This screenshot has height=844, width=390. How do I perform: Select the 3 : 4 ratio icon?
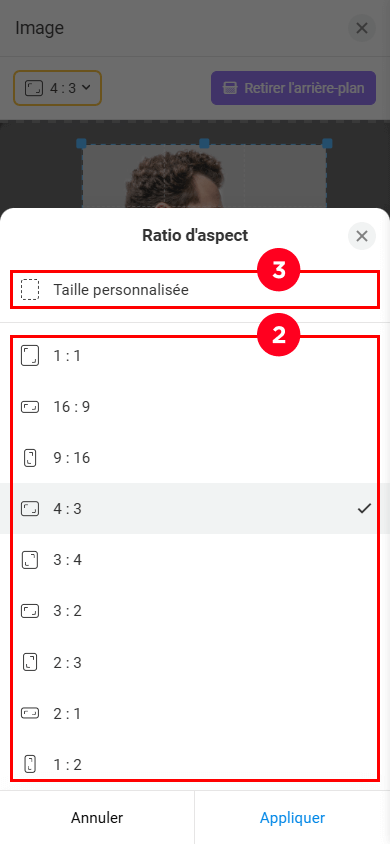tap(30, 560)
